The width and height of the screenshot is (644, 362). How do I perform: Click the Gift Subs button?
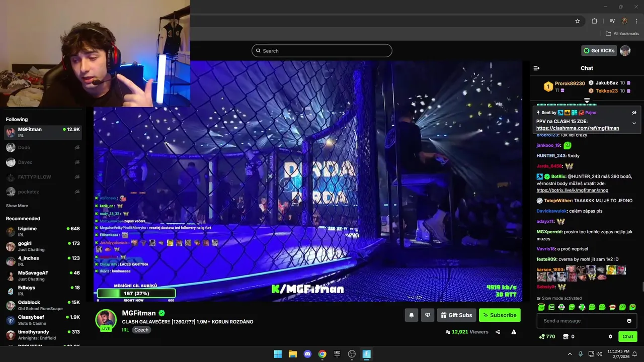456,315
